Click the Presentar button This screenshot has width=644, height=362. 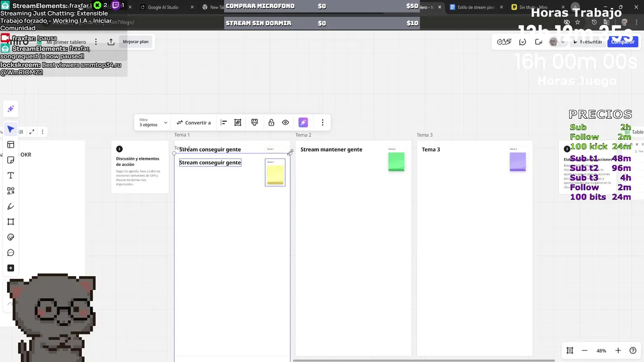pyautogui.click(x=587, y=42)
